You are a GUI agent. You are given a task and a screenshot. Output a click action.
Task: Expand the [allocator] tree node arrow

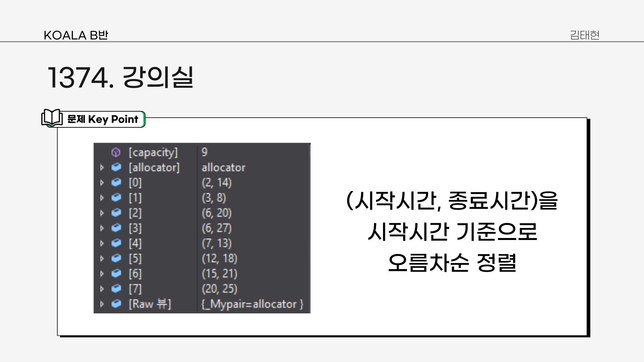point(102,167)
